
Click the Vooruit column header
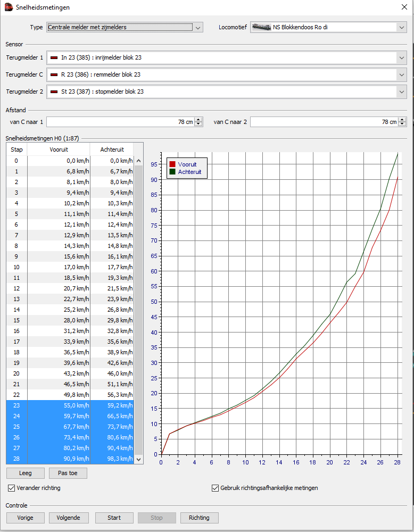point(59,149)
